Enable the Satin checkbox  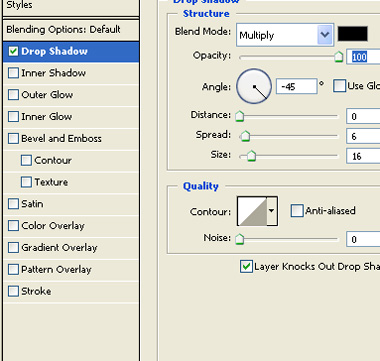13,204
